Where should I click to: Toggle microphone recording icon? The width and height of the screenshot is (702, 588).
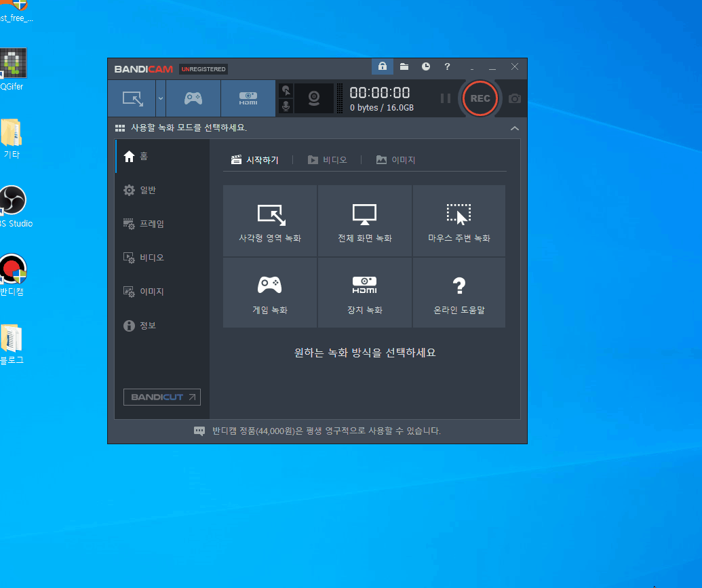point(286,106)
